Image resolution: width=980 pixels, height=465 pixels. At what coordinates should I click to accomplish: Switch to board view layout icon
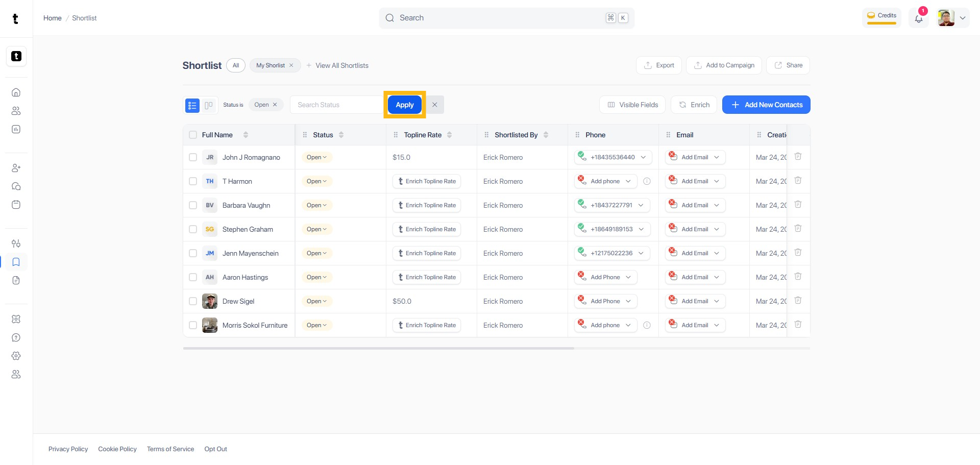[209, 105]
